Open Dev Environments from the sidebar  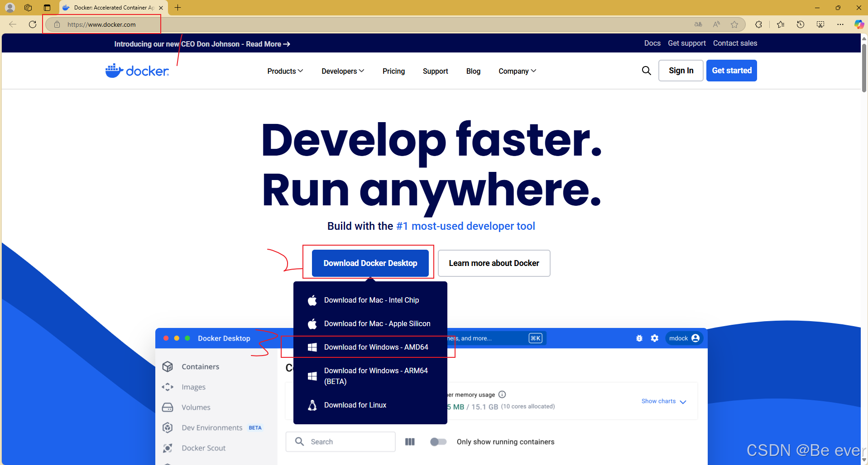click(x=168, y=427)
